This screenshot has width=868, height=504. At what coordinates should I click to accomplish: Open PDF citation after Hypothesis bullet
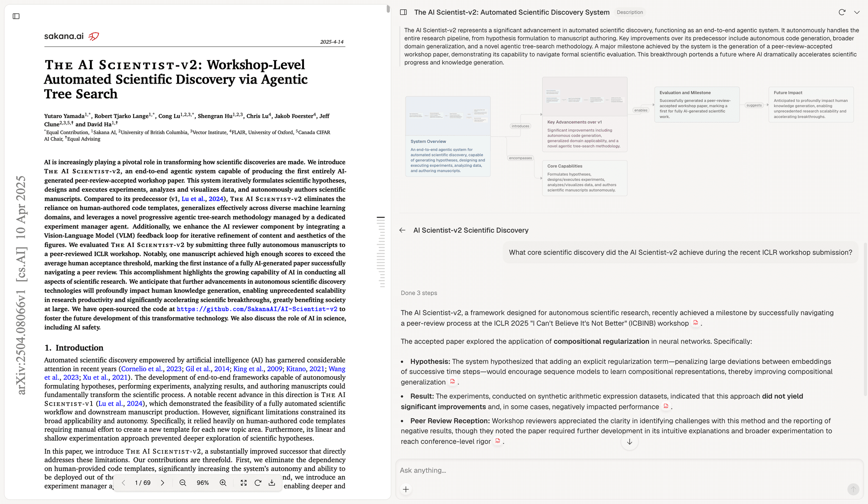pyautogui.click(x=453, y=382)
